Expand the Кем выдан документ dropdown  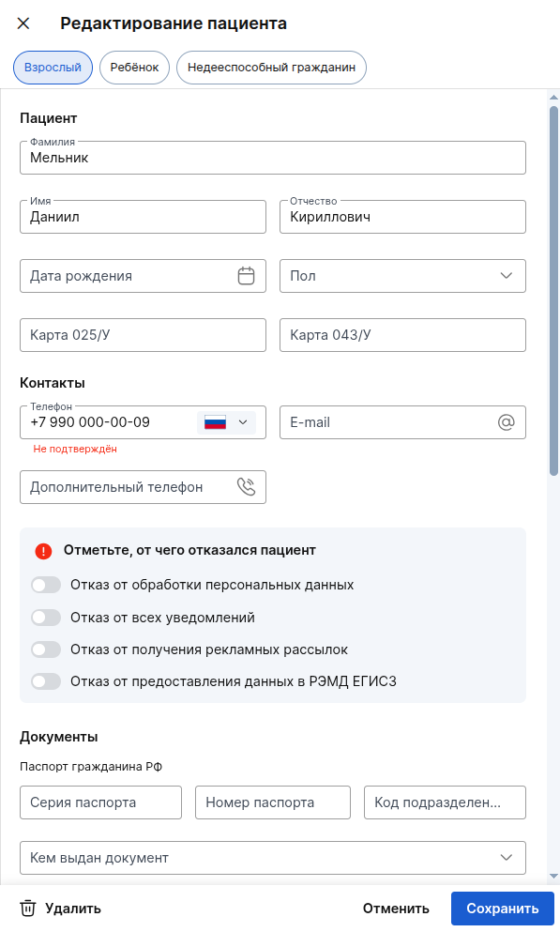[506, 857]
